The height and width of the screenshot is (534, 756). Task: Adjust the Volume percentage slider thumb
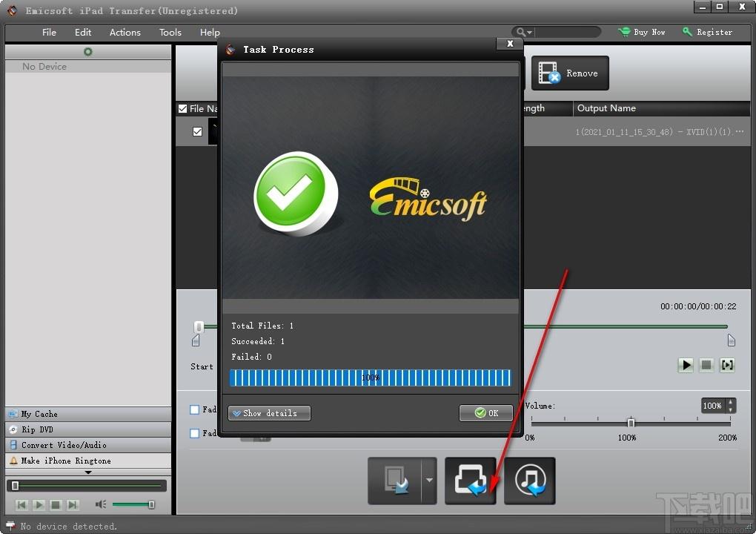click(x=631, y=423)
